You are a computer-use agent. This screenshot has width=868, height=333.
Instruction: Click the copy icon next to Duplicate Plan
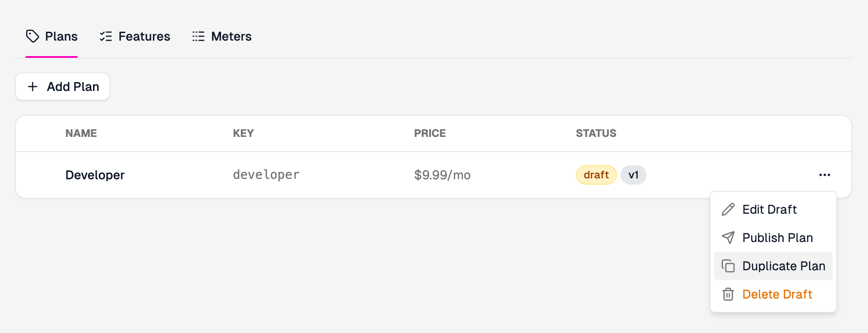click(x=728, y=266)
